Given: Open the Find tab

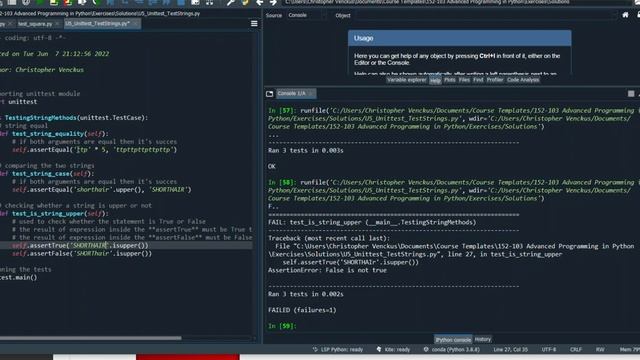Looking at the screenshot, I should pyautogui.click(x=478, y=80).
